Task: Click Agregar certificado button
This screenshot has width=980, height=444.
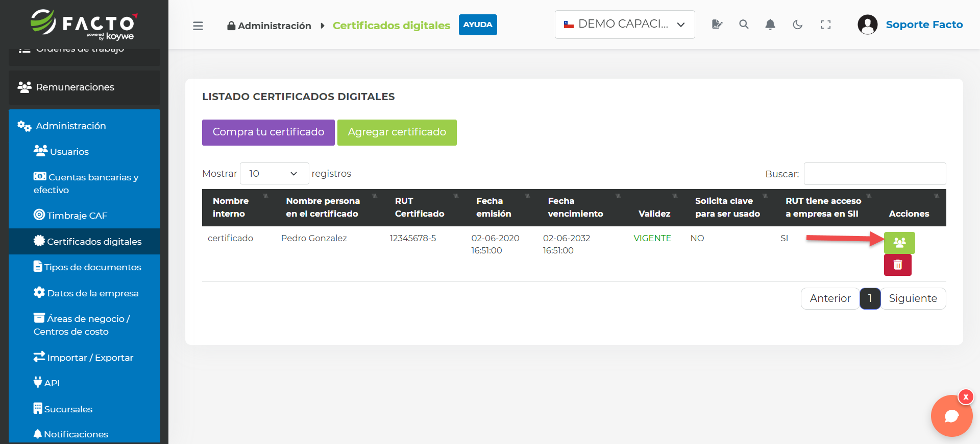Action: click(x=397, y=132)
